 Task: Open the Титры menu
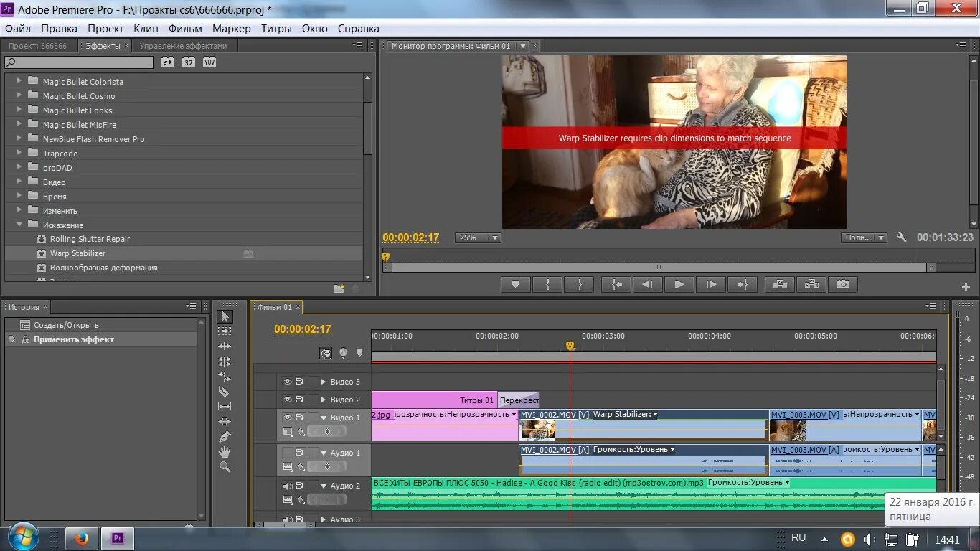(x=276, y=29)
